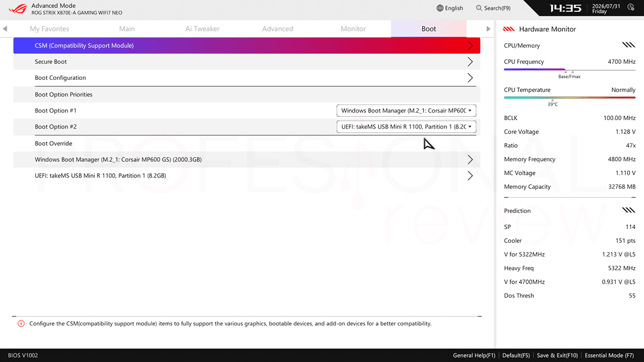Click Save & Exit(F10)
Image resolution: width=644 pixels, height=362 pixels.
[557, 355]
